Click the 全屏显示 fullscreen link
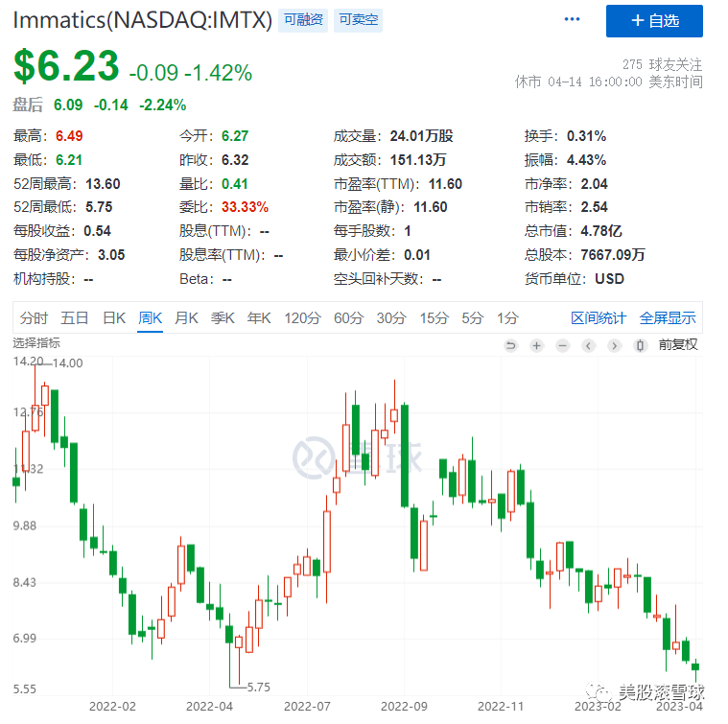728x724 pixels. click(x=668, y=318)
